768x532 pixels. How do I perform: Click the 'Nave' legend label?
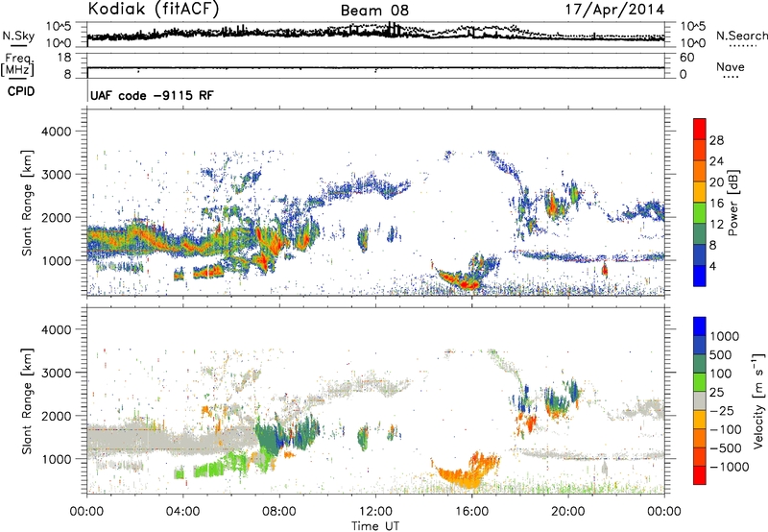click(x=731, y=67)
